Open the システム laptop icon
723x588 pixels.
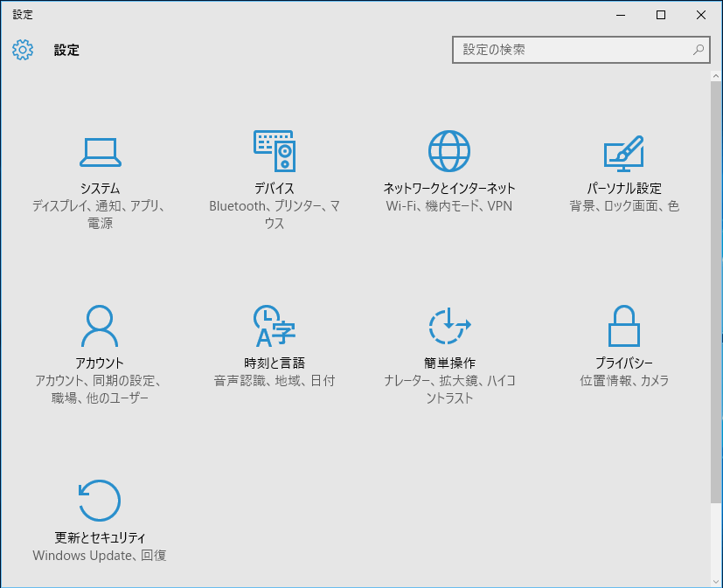click(100, 152)
